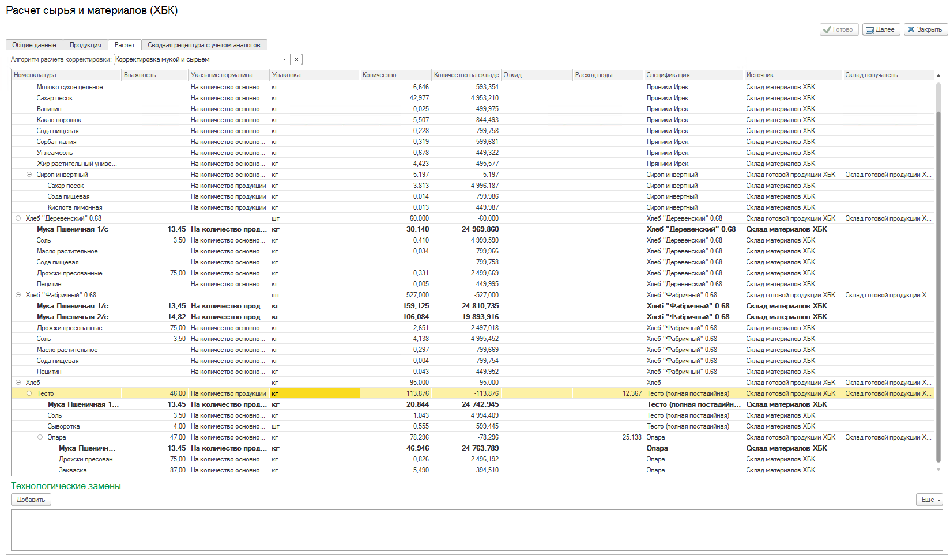This screenshot has height=560, width=950.
Task: Click the Готово button
Action: tap(839, 29)
